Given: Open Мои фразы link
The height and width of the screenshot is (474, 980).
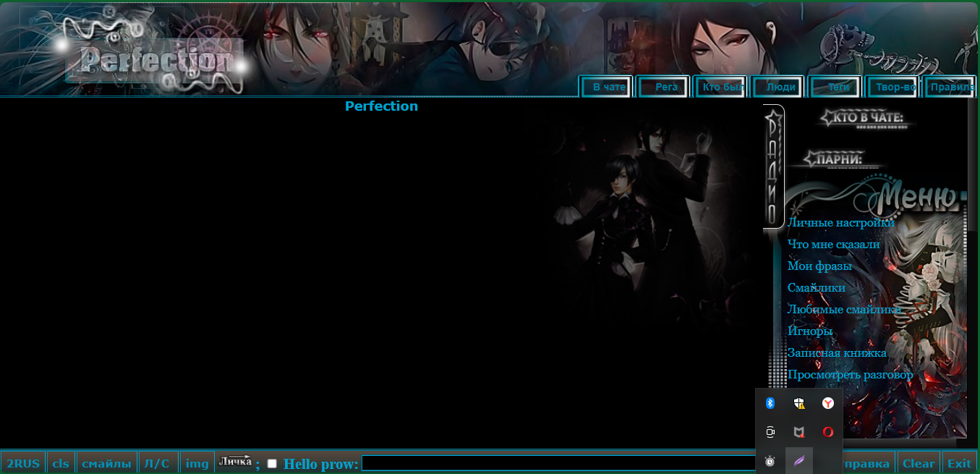Looking at the screenshot, I should pyautogui.click(x=819, y=266).
